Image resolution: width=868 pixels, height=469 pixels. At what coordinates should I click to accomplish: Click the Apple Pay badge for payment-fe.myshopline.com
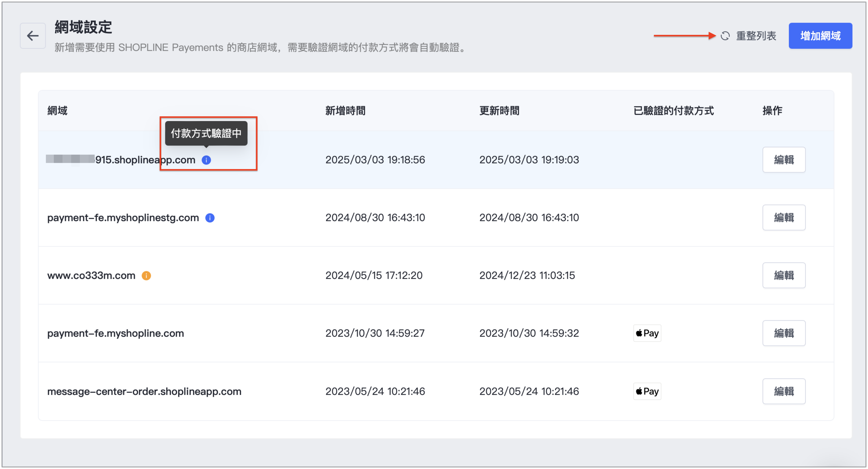point(647,333)
